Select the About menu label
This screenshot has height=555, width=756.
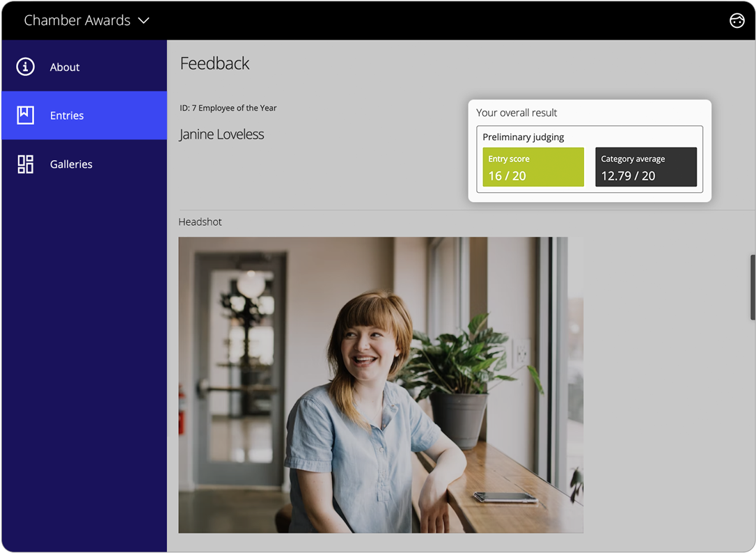(65, 68)
